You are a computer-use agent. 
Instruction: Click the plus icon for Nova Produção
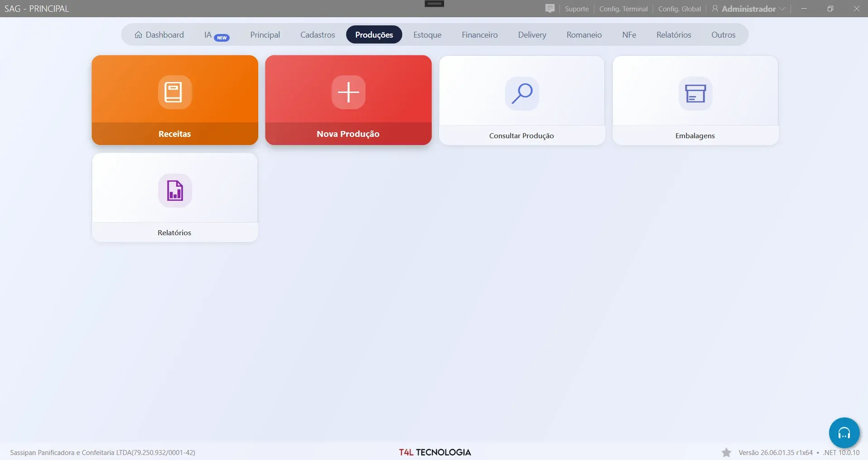[348, 92]
